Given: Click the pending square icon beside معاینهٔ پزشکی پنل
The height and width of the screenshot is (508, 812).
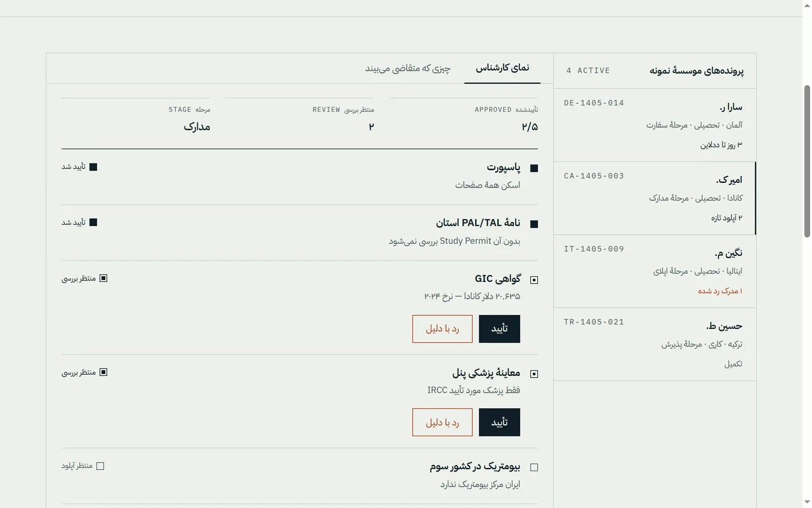Looking at the screenshot, I should 534,374.
